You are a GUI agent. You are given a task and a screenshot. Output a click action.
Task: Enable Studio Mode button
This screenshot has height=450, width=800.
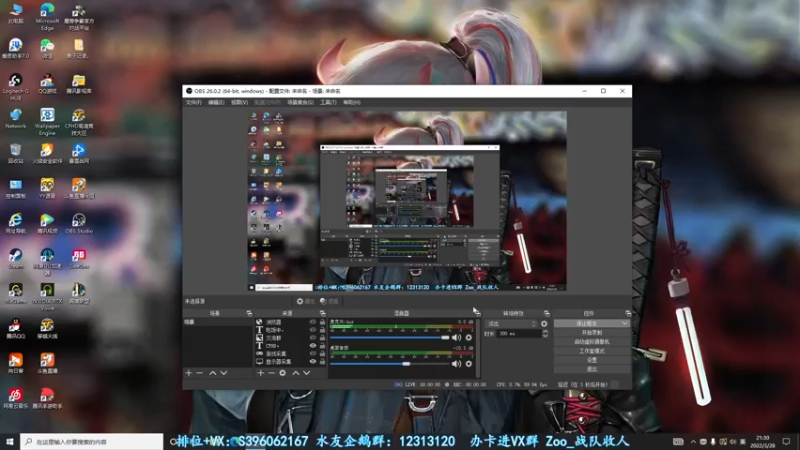click(591, 351)
